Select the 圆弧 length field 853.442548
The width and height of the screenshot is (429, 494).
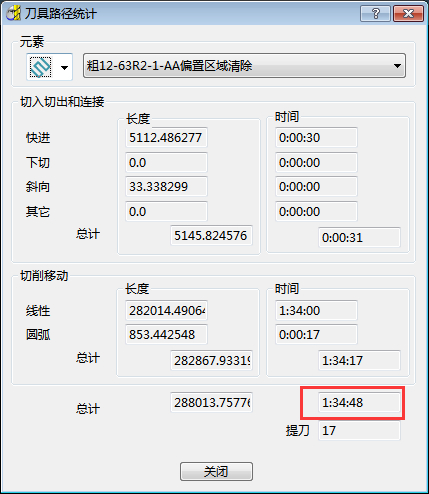(x=166, y=334)
